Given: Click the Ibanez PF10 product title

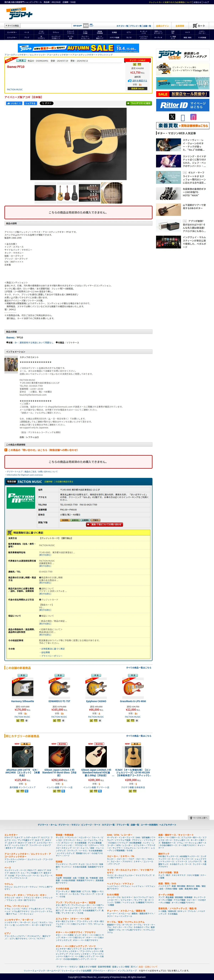Looking at the screenshot, I should pos(16,67).
